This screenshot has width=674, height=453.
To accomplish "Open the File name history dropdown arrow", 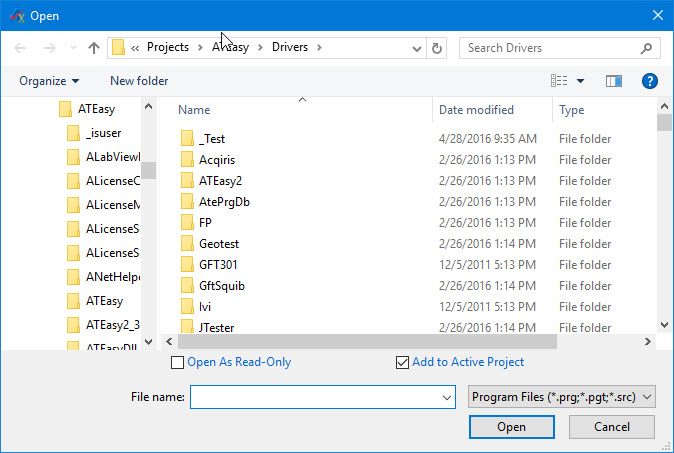I will click(x=446, y=397).
